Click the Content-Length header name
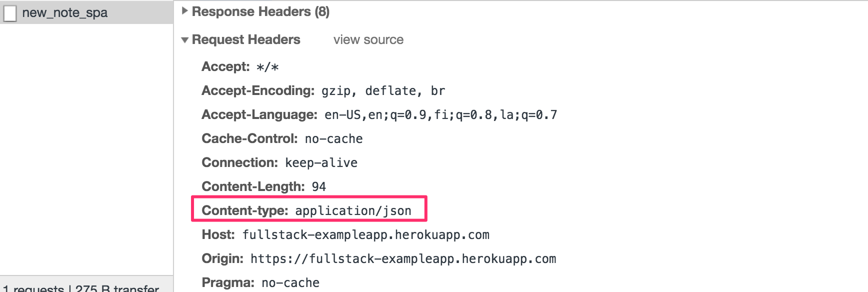Image resolution: width=868 pixels, height=292 pixels. pyautogui.click(x=252, y=187)
